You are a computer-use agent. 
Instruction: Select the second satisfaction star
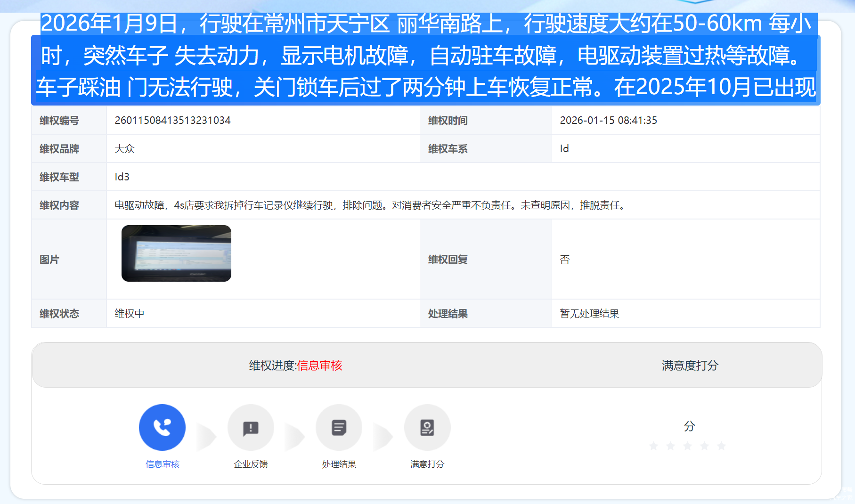pos(670,446)
